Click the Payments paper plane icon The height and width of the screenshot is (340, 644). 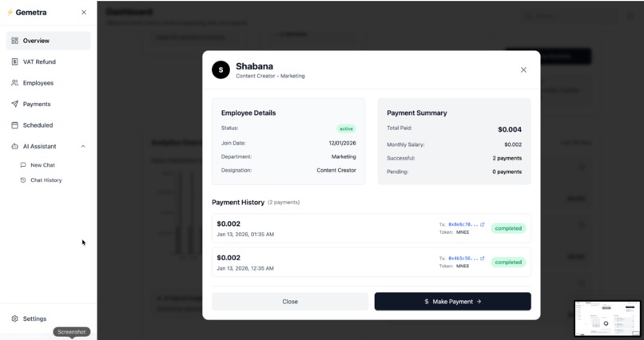[15, 105]
